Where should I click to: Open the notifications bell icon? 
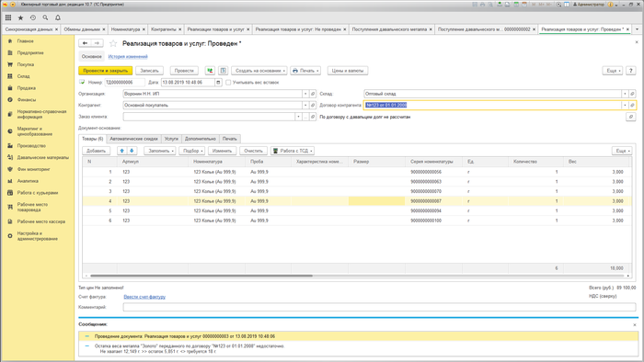(x=58, y=17)
